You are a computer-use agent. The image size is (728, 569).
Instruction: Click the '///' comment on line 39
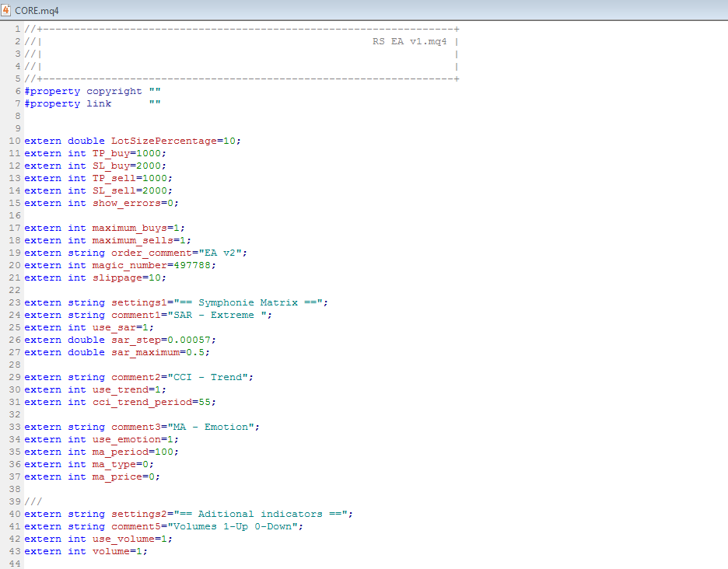[x=33, y=501]
